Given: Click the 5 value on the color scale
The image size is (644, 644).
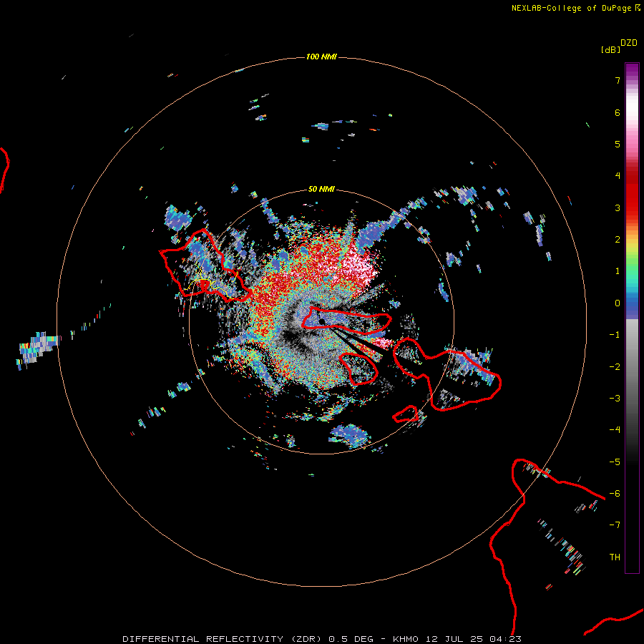Looking at the screenshot, I should pyautogui.click(x=618, y=144).
